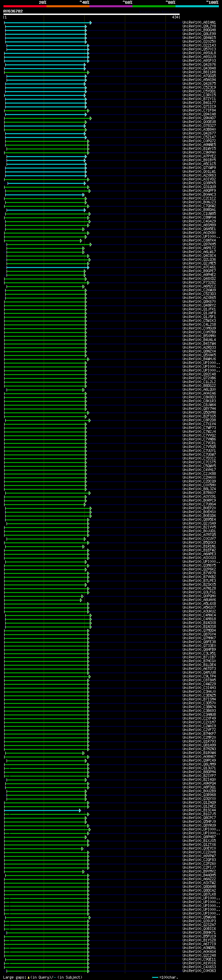This screenshot has height=980, width=222.
Task: Select the UniRef100_B7ZYI1 hit label
Action: [x=199, y=99]
